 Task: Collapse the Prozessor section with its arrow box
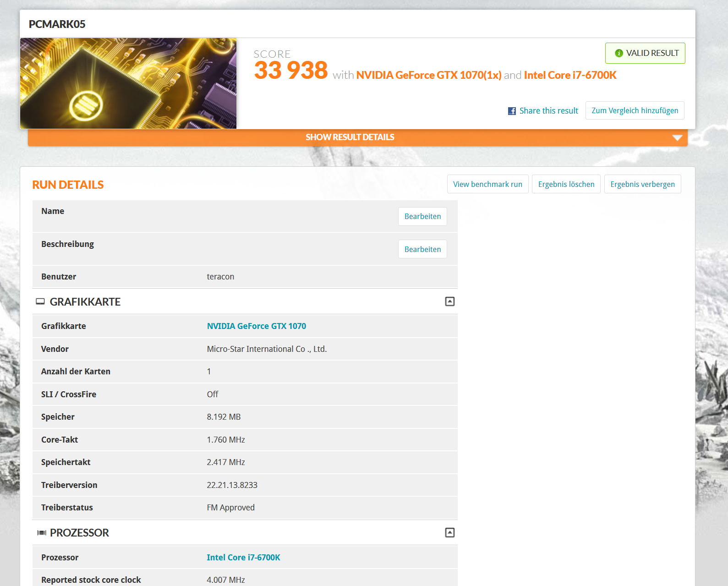click(450, 532)
